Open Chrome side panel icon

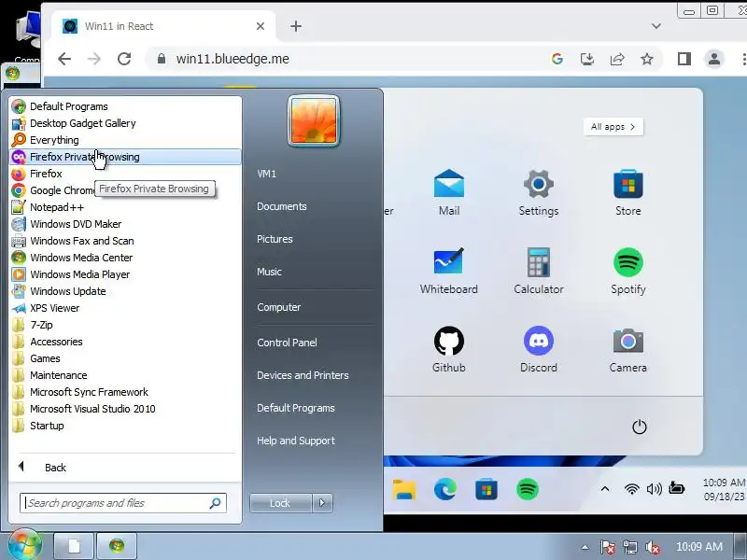(684, 59)
